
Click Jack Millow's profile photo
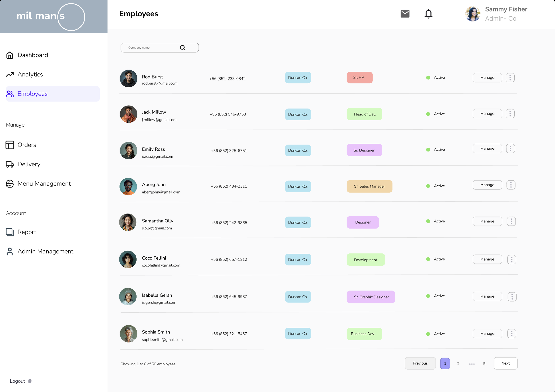129,114
